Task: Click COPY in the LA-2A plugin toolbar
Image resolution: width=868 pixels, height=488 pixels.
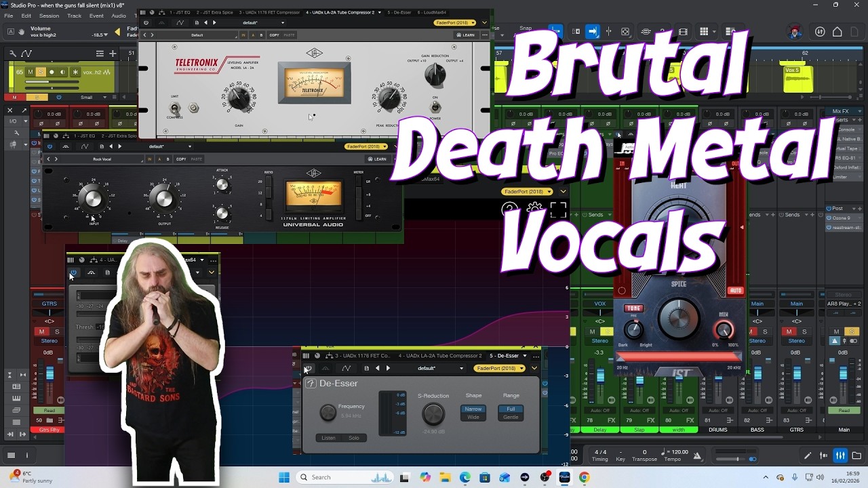Action: click(x=274, y=35)
